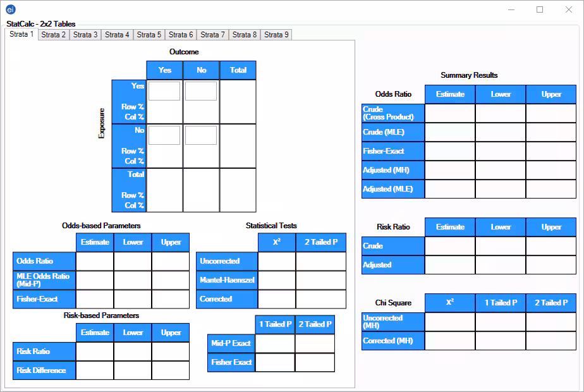Click the Mantel-Haenszel statistical test row
This screenshot has width=584, height=392.
click(226, 279)
